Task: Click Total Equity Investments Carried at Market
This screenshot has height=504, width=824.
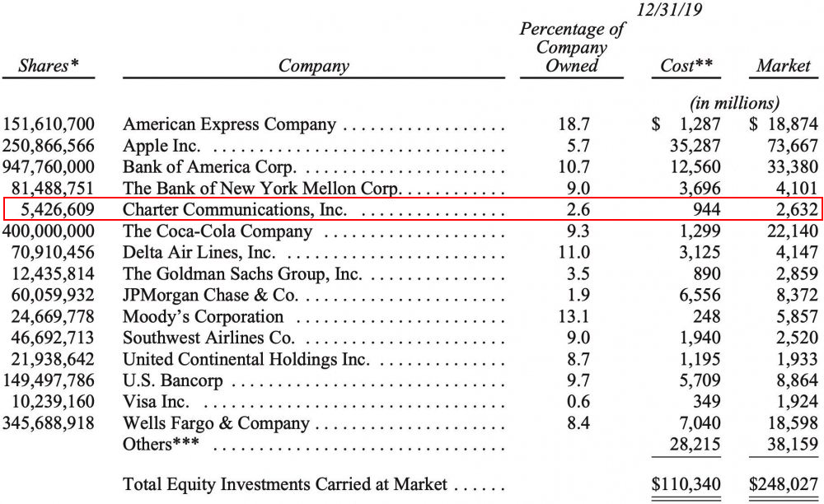Action: tap(284, 484)
